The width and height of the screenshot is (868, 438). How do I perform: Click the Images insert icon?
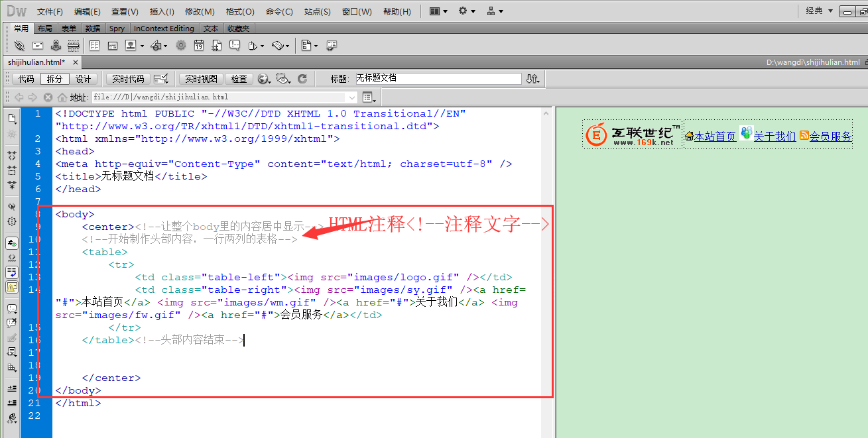click(x=130, y=46)
